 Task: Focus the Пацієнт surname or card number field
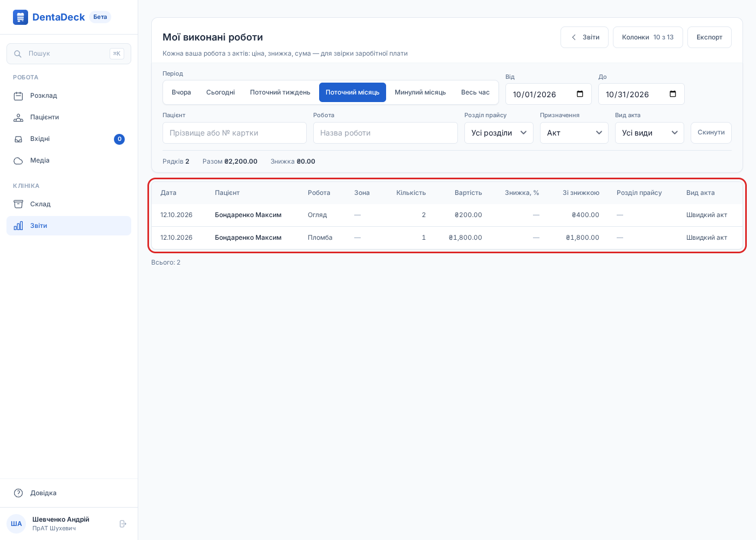tap(234, 133)
